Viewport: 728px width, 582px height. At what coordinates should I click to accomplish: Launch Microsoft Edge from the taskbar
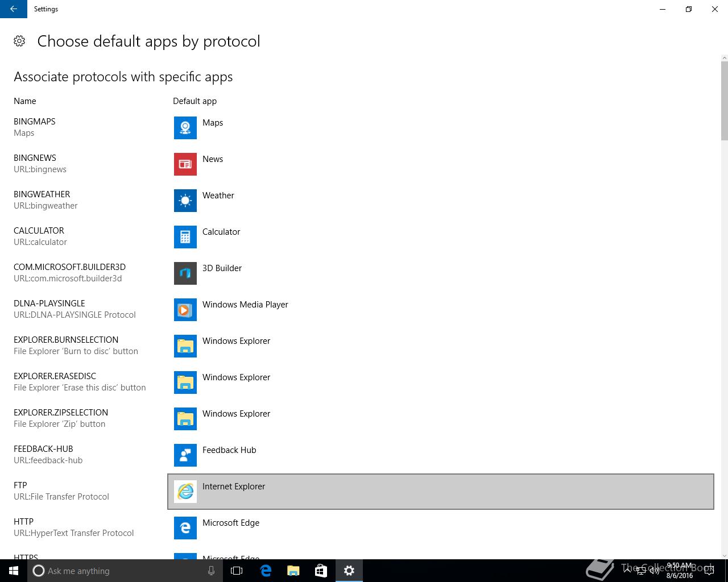[x=265, y=571]
